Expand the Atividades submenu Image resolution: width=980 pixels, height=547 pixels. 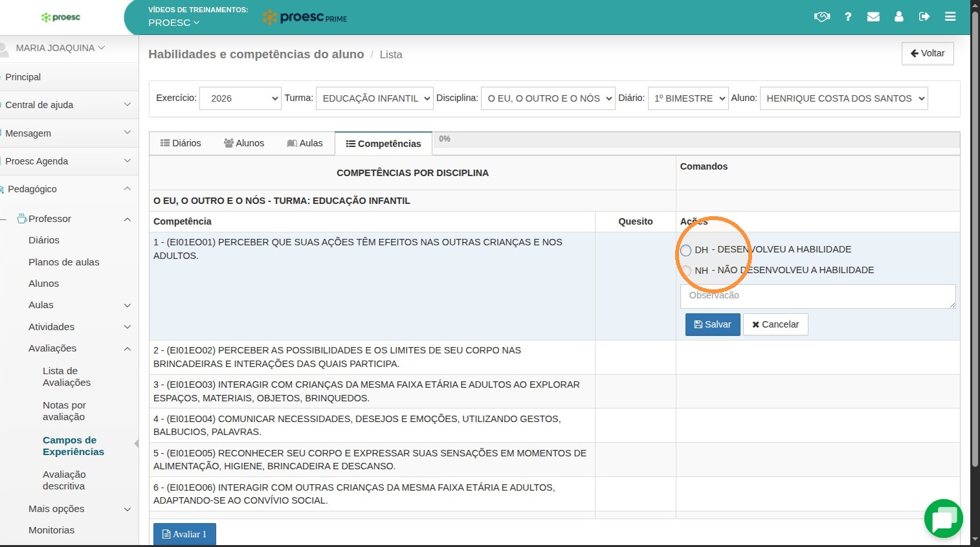point(80,327)
